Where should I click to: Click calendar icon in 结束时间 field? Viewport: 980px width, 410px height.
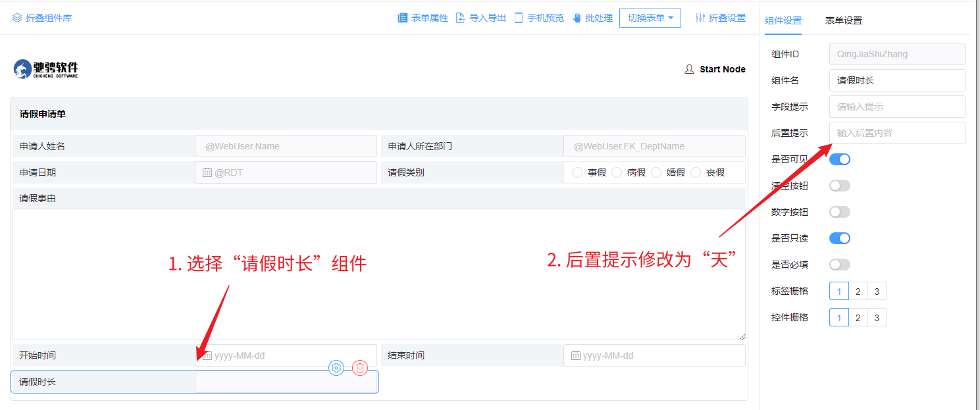tap(576, 355)
